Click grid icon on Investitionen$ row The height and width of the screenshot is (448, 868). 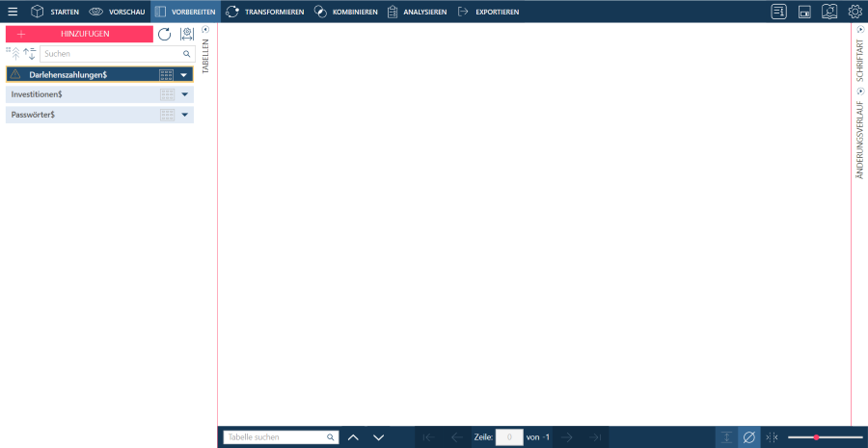pos(167,94)
